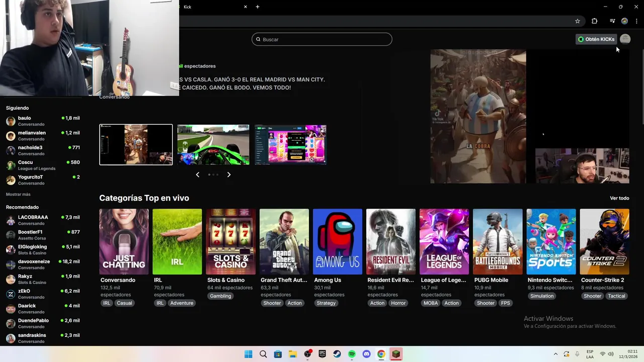The width and height of the screenshot is (644, 362).
Task: Open followed channel nachoide3
Action: pos(43,150)
